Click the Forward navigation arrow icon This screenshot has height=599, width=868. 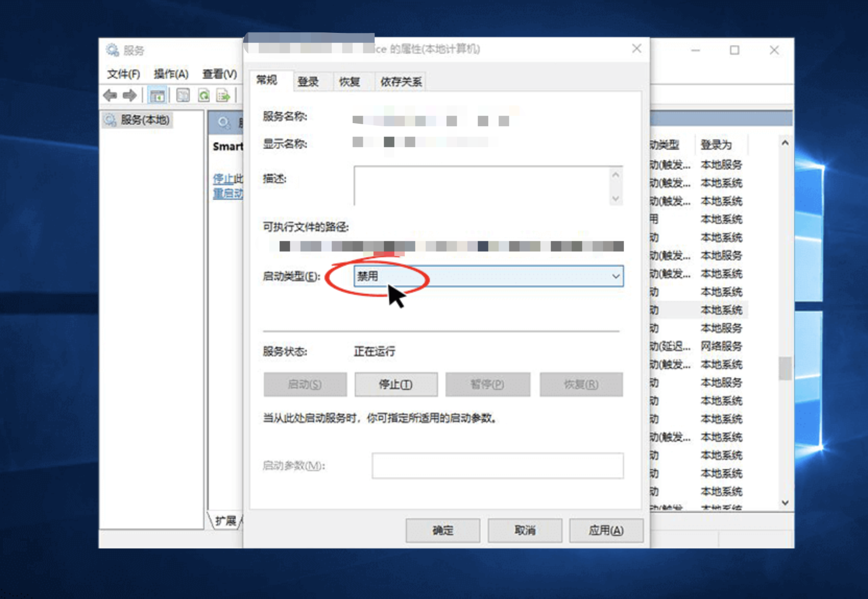pos(129,95)
